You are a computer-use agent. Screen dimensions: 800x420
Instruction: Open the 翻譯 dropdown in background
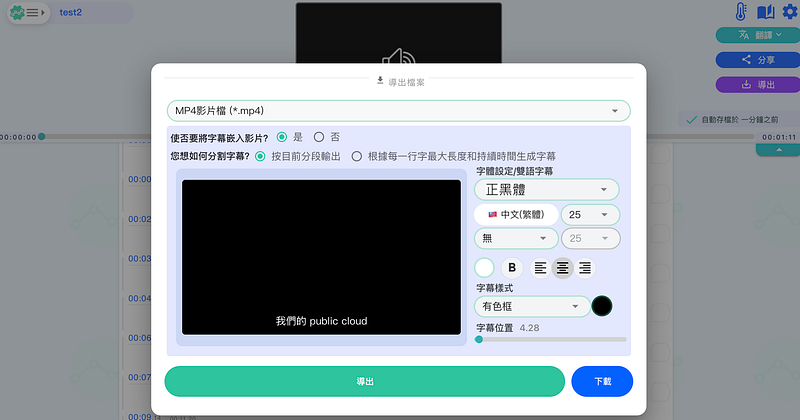(760, 35)
